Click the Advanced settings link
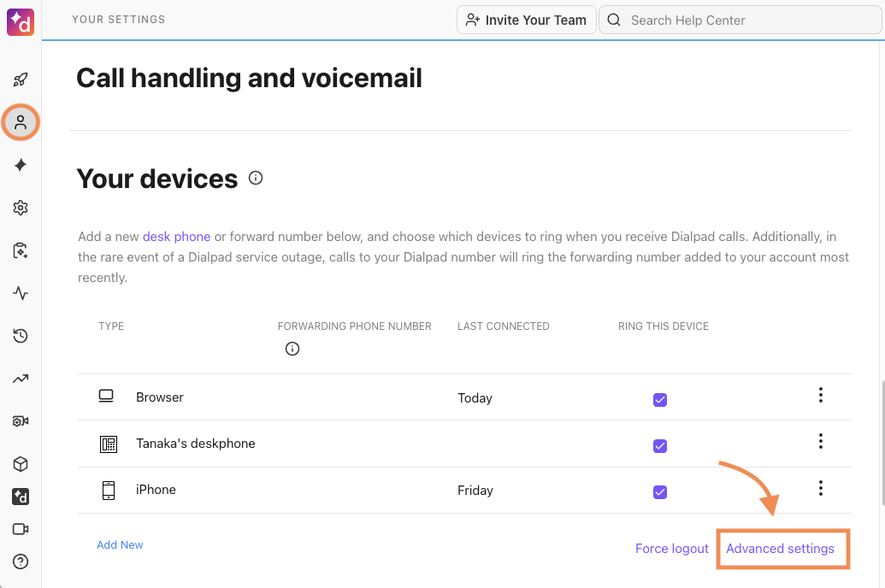 780,549
